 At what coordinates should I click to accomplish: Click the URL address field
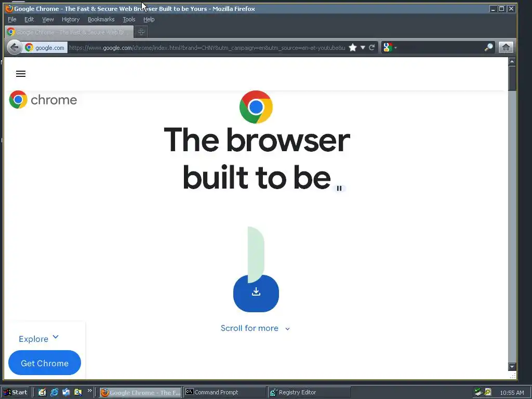[x=207, y=47]
